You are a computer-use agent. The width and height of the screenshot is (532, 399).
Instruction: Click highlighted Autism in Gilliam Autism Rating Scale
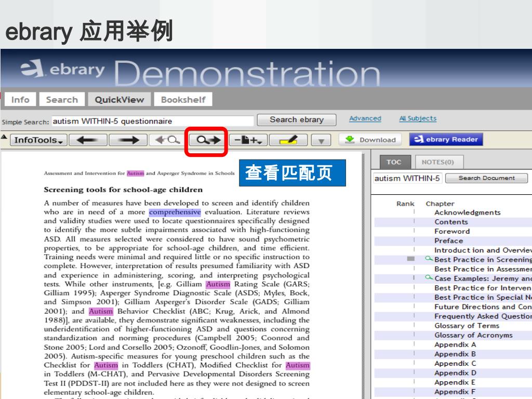(x=218, y=284)
